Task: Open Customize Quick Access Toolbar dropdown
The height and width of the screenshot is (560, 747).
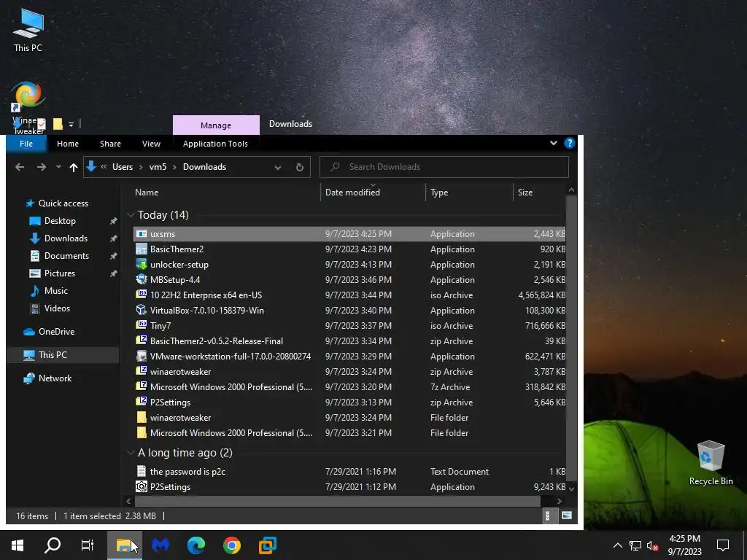Action: (71, 124)
